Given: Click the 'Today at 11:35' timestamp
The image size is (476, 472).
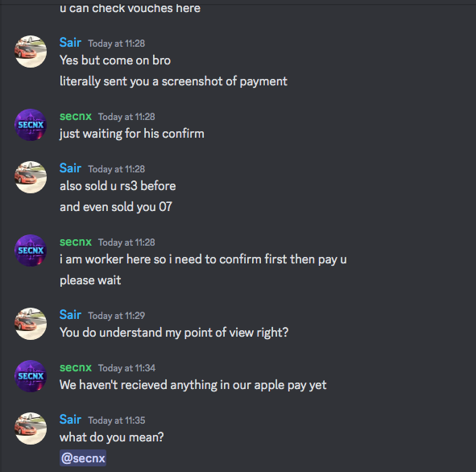Looking at the screenshot, I should (x=117, y=420).
